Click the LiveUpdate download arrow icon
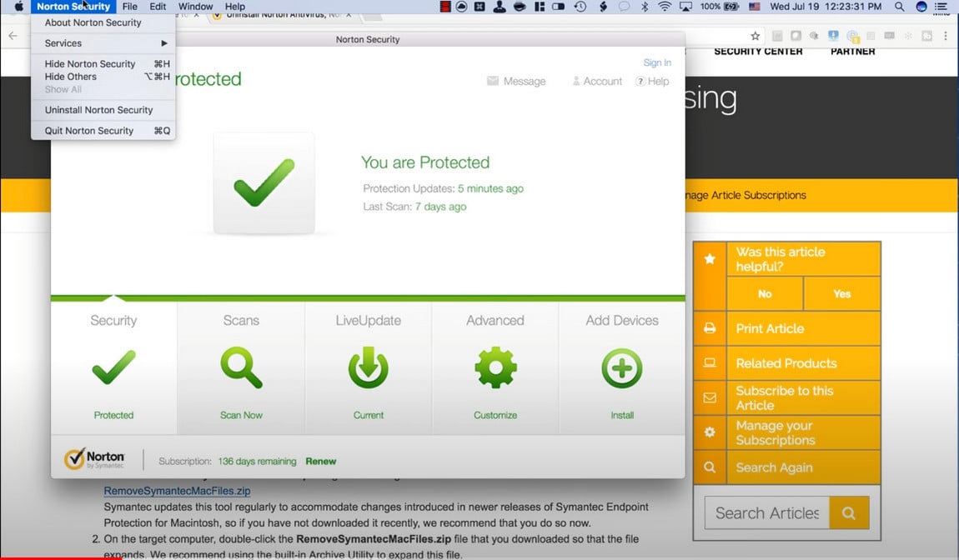Viewport: 959px width, 560px height. point(369,367)
